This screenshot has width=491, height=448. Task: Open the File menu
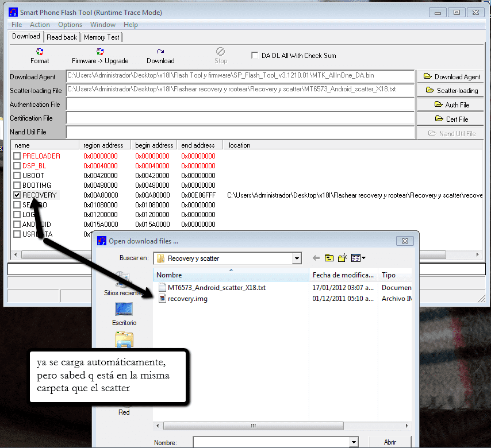pyautogui.click(x=17, y=25)
